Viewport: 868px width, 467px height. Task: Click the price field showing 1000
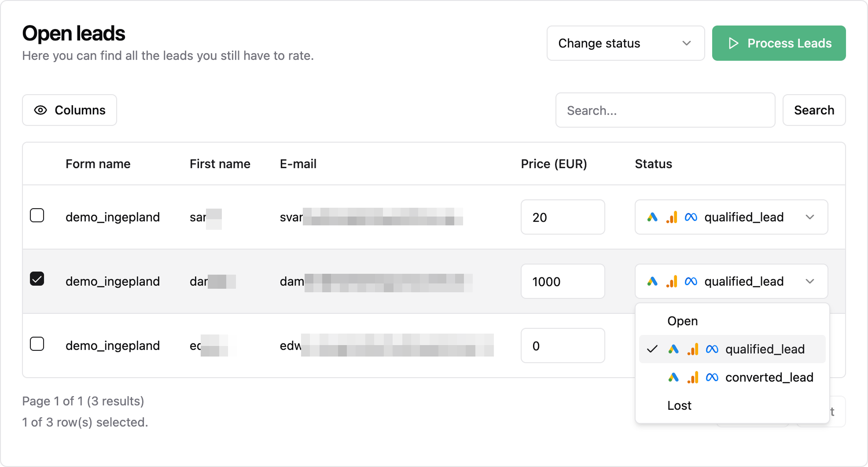563,282
